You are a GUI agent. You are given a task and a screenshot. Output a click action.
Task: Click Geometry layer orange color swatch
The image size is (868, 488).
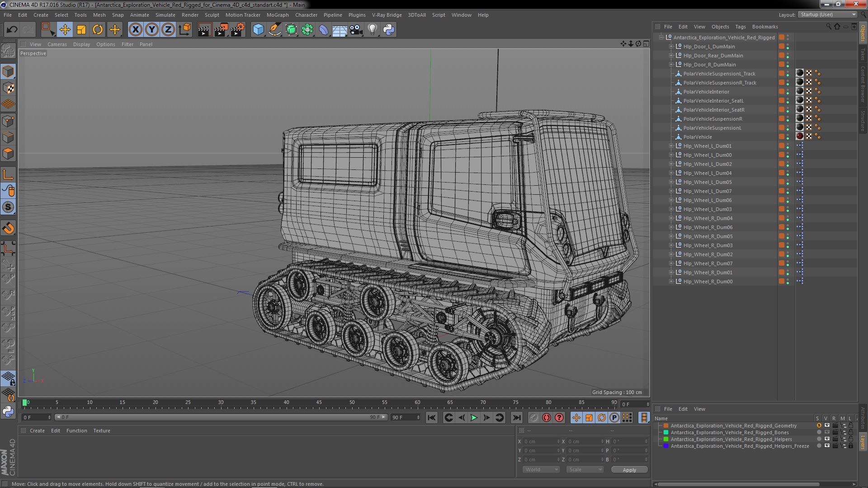(x=666, y=426)
